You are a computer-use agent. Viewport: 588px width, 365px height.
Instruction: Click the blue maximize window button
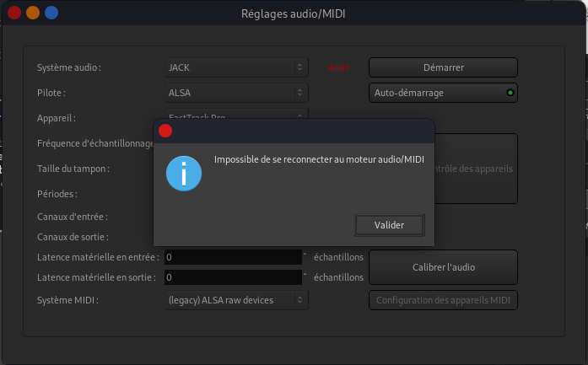[51, 13]
